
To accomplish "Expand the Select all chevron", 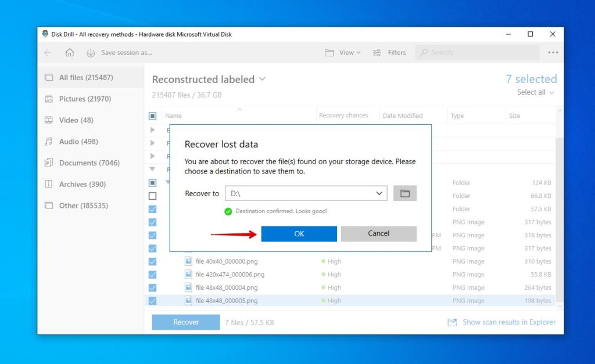I will click(x=550, y=92).
